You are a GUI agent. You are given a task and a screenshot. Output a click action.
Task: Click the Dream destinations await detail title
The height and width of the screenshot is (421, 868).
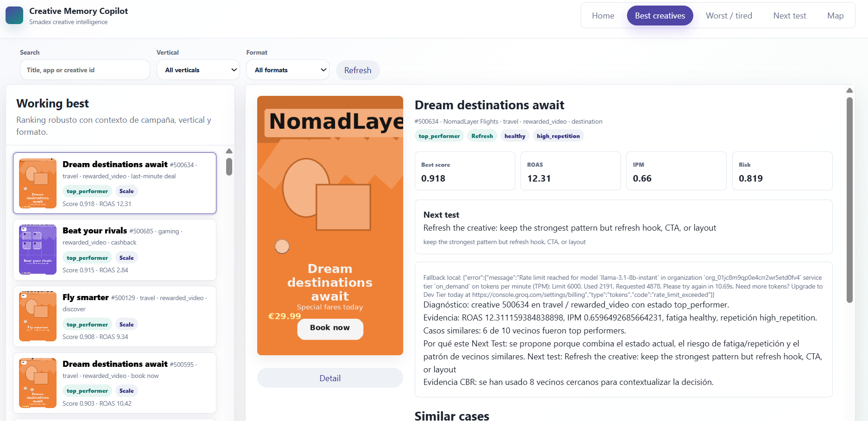click(x=489, y=105)
